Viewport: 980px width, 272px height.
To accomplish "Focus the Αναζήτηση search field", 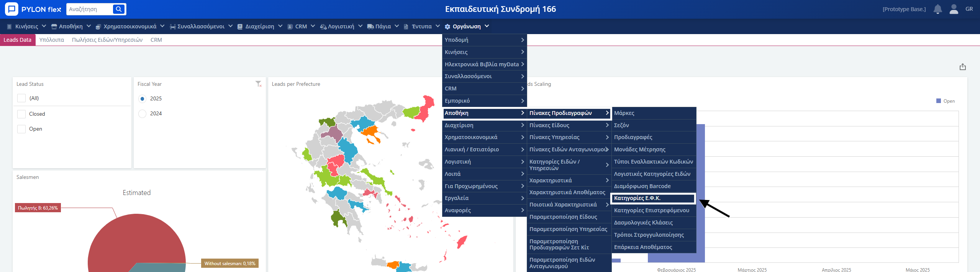I will coord(90,9).
